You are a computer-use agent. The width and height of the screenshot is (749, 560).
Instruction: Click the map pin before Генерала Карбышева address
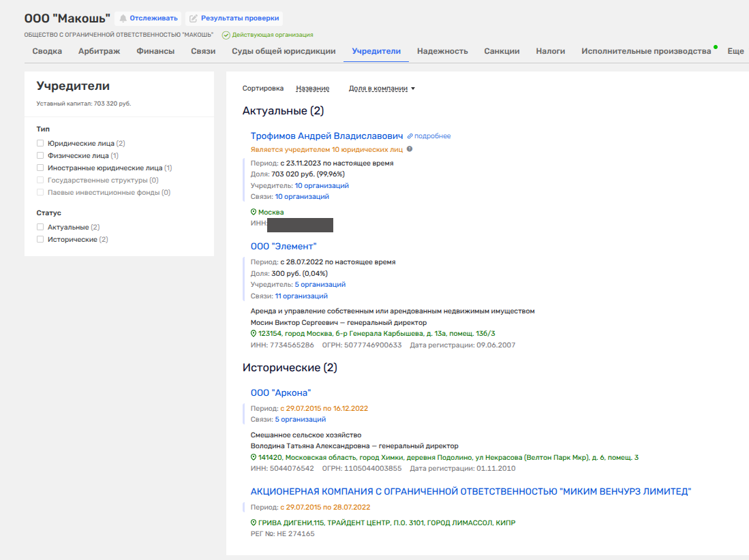[254, 333]
